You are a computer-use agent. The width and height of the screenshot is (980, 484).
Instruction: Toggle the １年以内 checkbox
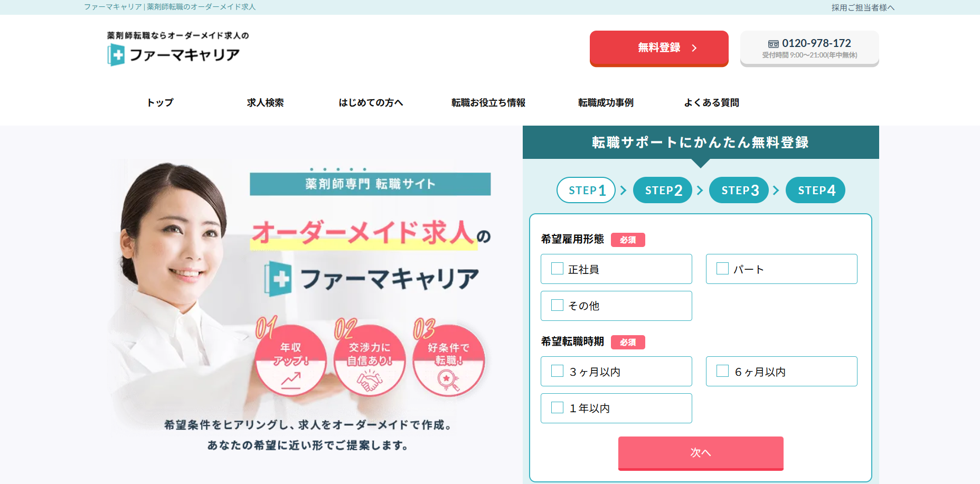point(557,407)
